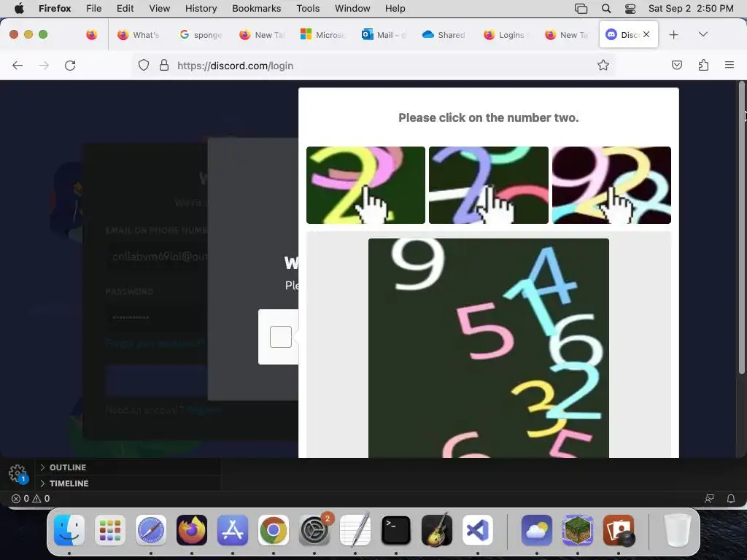Open the Weather app from the Dock
The height and width of the screenshot is (560, 747).
(536, 530)
